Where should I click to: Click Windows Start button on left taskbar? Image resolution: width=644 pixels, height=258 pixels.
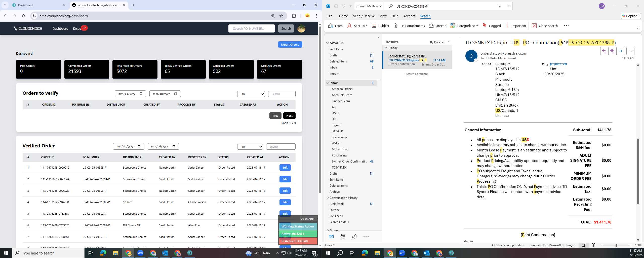click(6, 253)
